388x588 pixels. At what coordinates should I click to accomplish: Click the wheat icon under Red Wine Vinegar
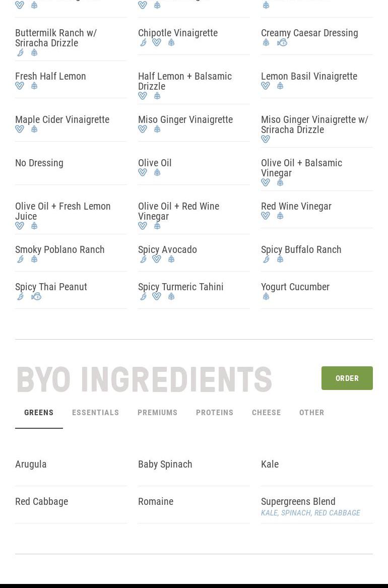[280, 216]
